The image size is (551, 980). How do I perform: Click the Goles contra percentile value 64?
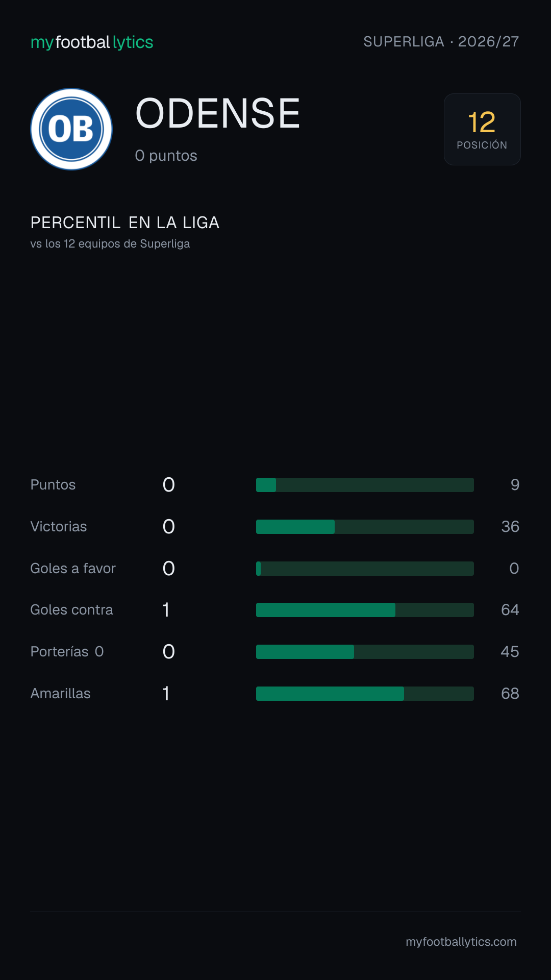click(x=510, y=610)
